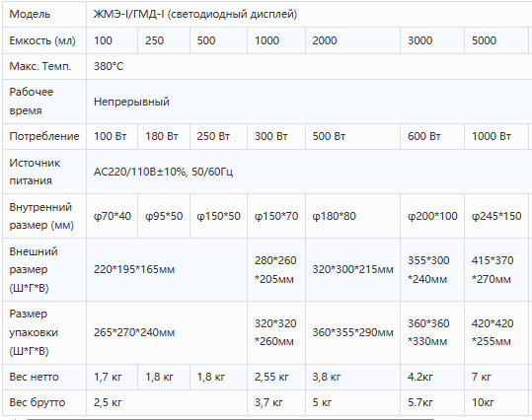Click the φ245*150 inner size value
Image resolution: width=532 pixels, height=420 pixels.
coord(496,216)
